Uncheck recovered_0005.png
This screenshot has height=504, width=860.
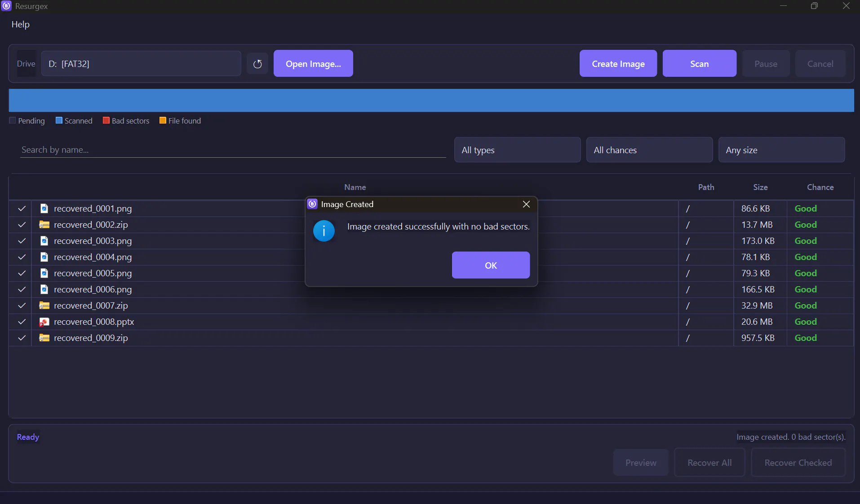coord(22,273)
